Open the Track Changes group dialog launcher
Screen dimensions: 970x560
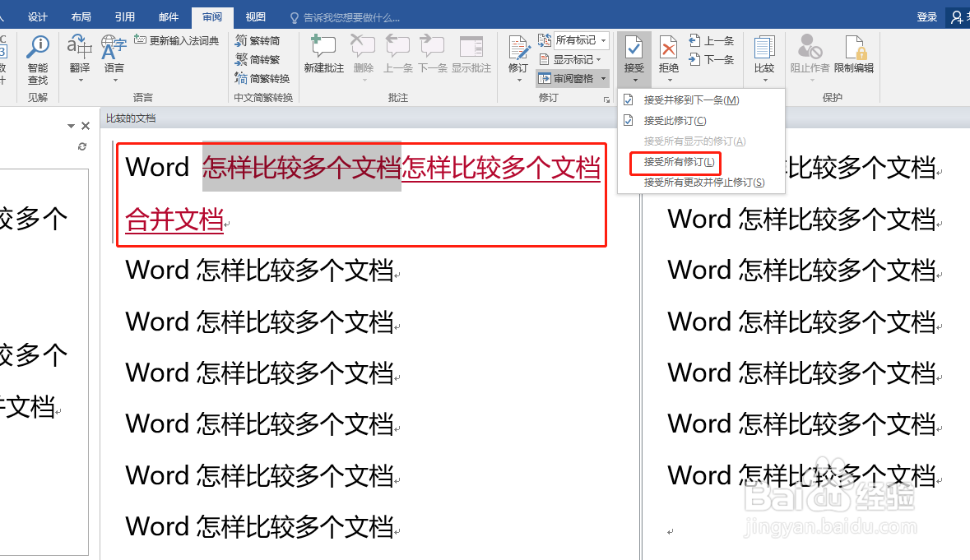coord(606,99)
